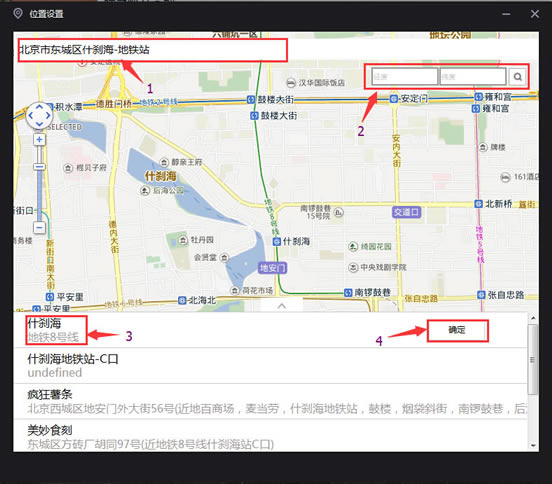Click the 安定门 subway station icon
The image size is (552, 484).
[x=394, y=99]
